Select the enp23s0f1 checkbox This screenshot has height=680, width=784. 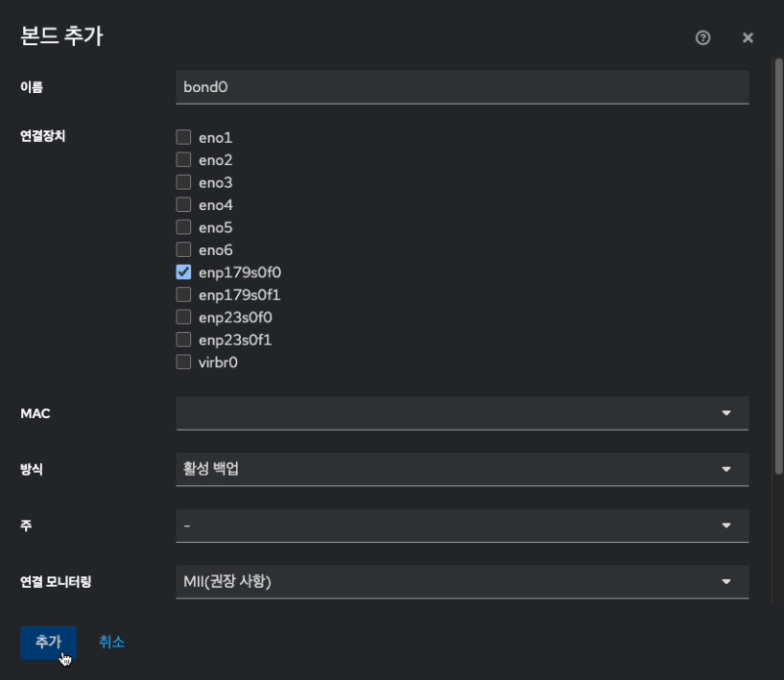(183, 340)
